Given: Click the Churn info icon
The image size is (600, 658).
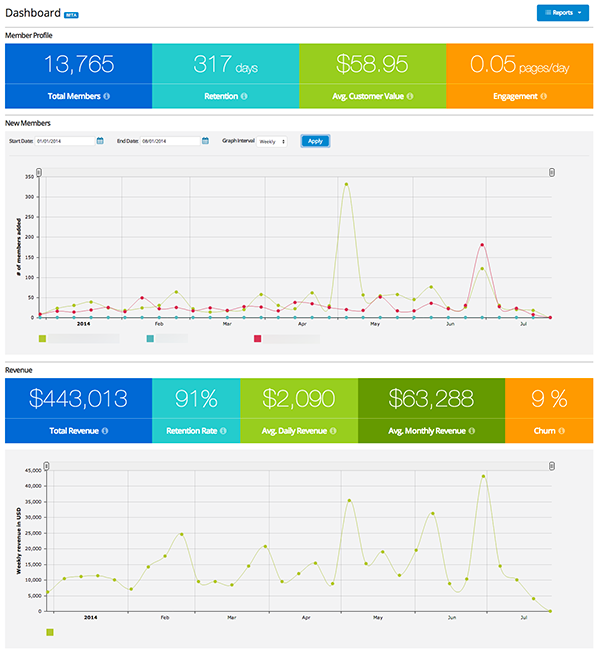Looking at the screenshot, I should tap(561, 431).
